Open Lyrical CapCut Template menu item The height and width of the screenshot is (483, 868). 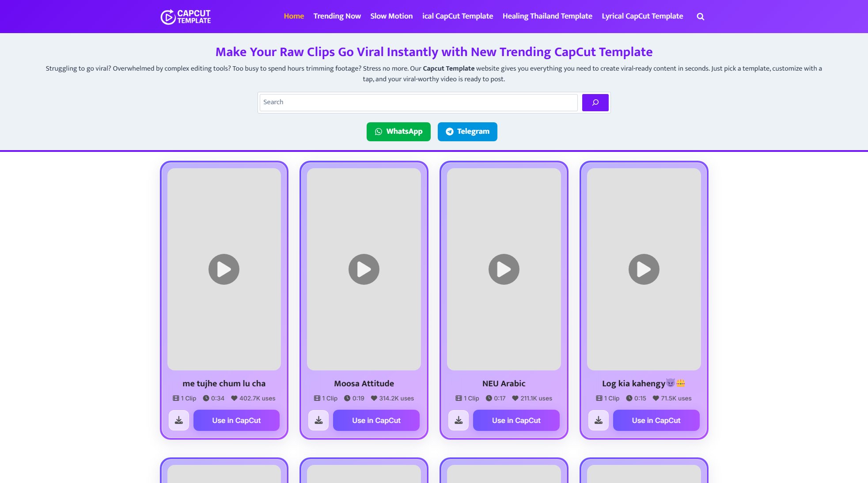click(642, 16)
